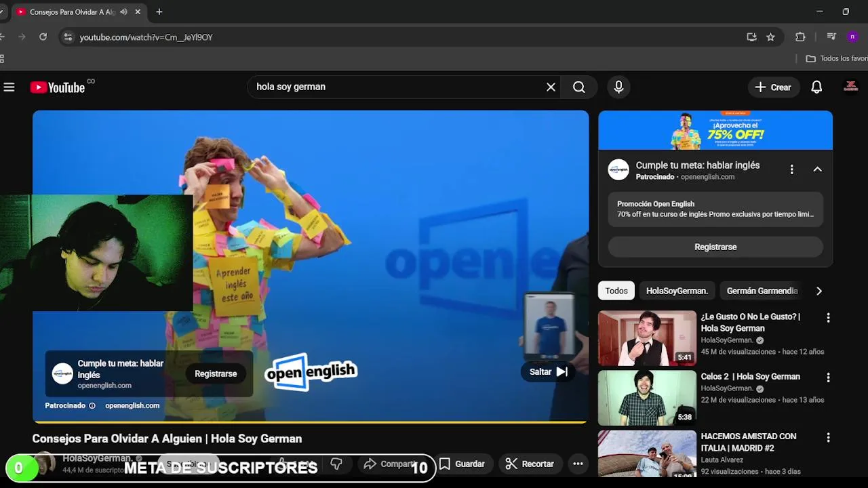Open browser extensions puzzle icon

[x=800, y=37]
